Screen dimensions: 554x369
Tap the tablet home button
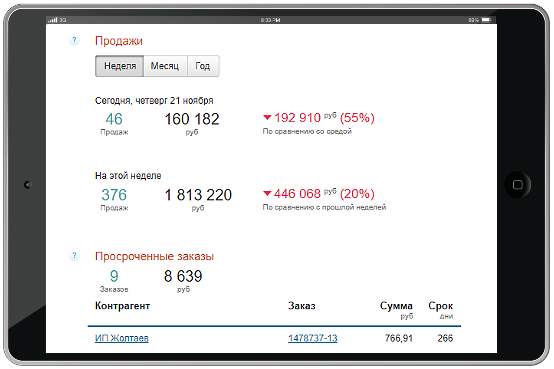(x=518, y=184)
